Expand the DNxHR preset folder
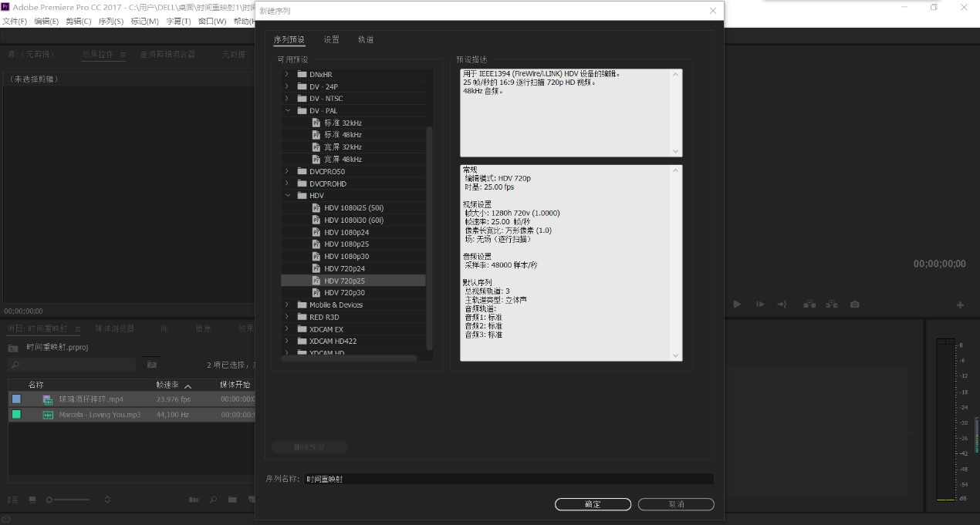This screenshot has width=980, height=525. pyautogui.click(x=287, y=74)
